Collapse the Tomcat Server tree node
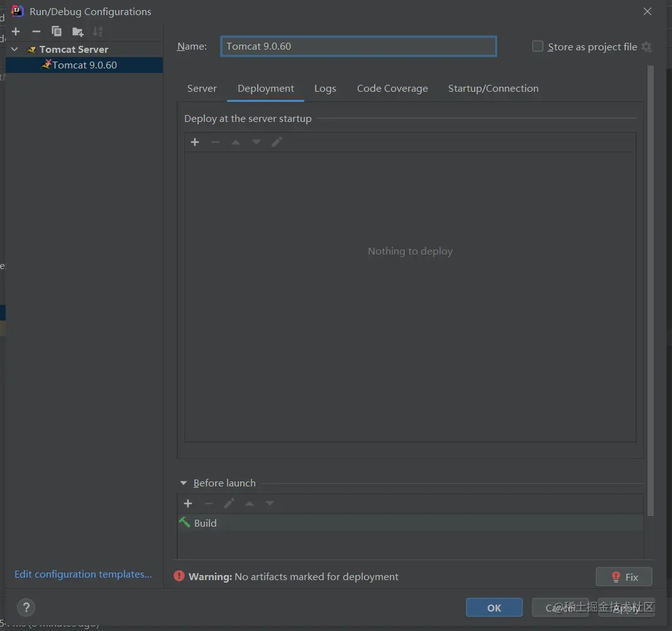The image size is (672, 631). (x=14, y=49)
